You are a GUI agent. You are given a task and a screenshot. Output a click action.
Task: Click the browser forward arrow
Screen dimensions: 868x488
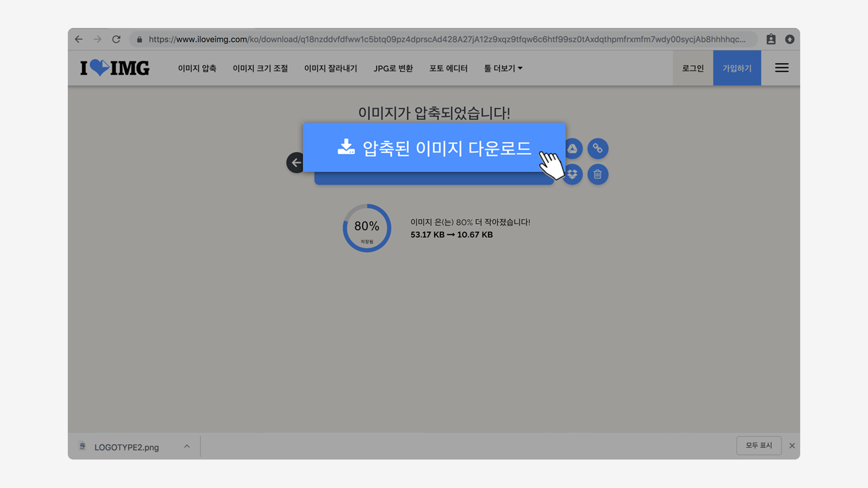(x=98, y=39)
